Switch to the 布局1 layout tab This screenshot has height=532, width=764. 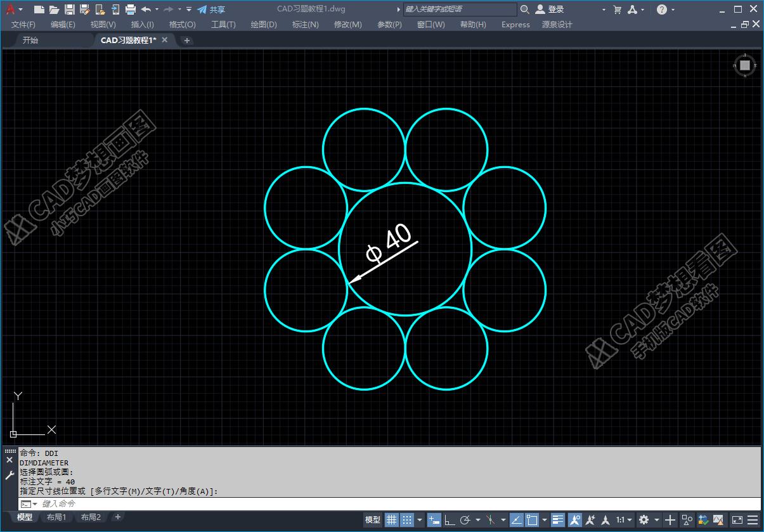(x=56, y=517)
